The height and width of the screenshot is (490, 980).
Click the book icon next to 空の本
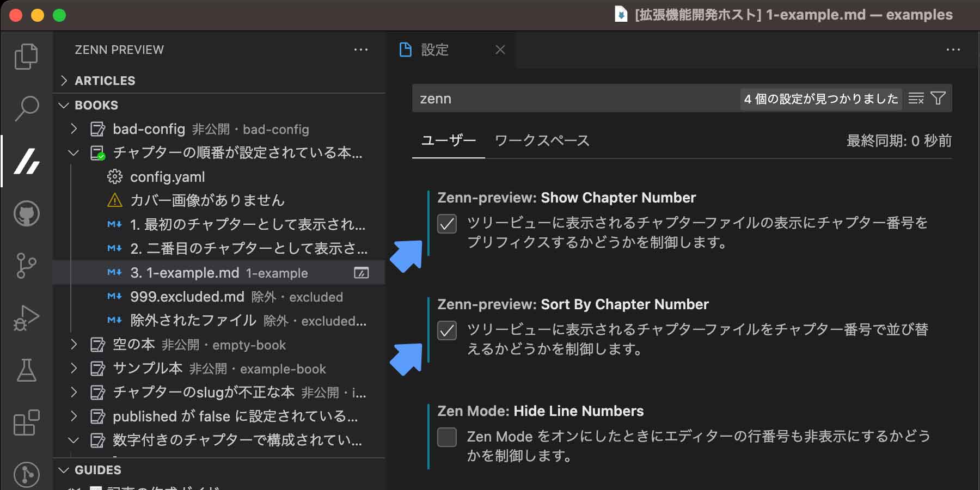coord(97,345)
